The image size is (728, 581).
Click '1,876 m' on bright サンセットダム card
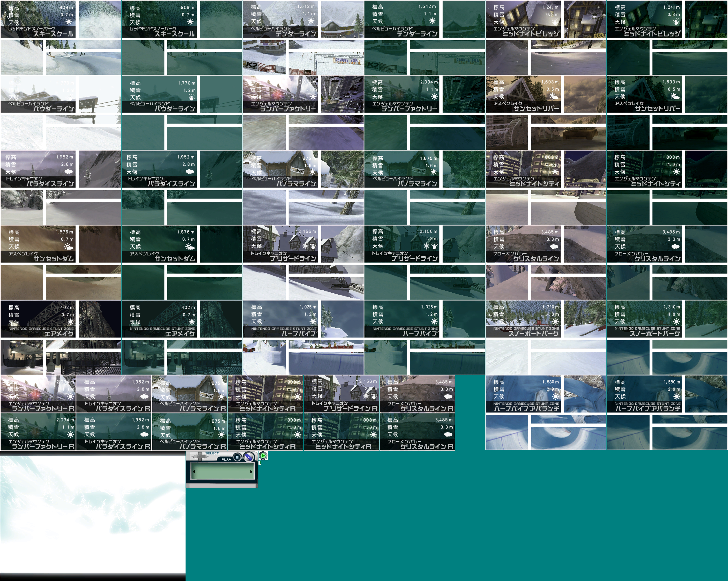click(x=64, y=232)
